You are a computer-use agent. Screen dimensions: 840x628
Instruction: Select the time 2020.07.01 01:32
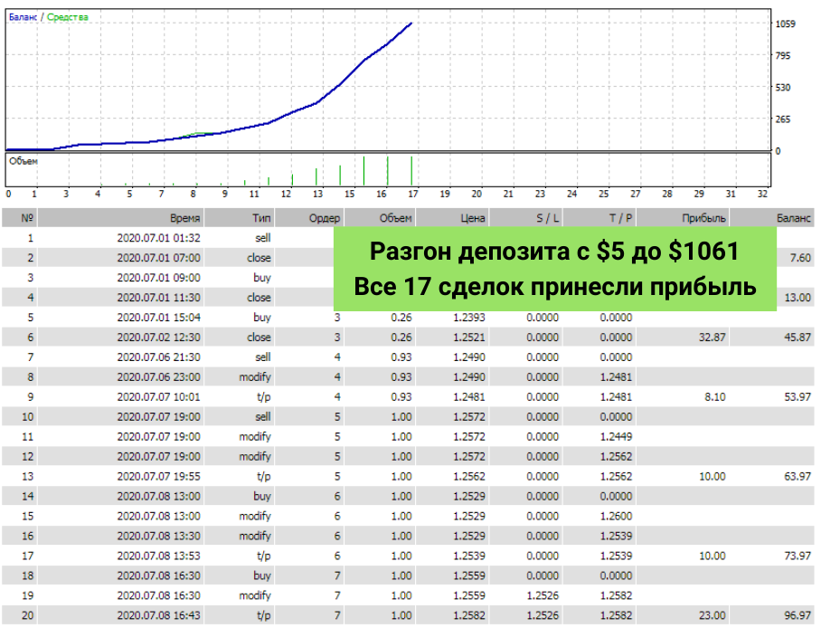[x=158, y=238]
